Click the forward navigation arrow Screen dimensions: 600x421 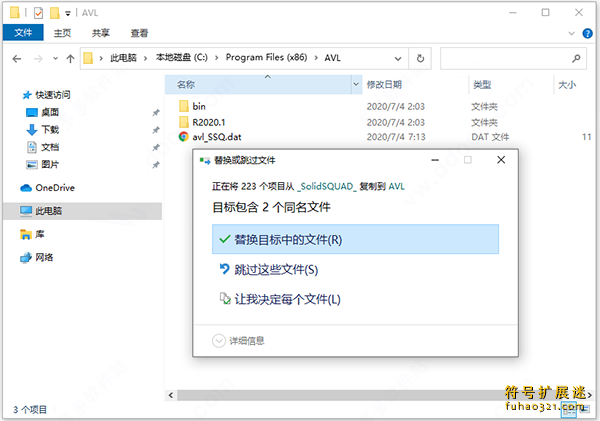38,59
